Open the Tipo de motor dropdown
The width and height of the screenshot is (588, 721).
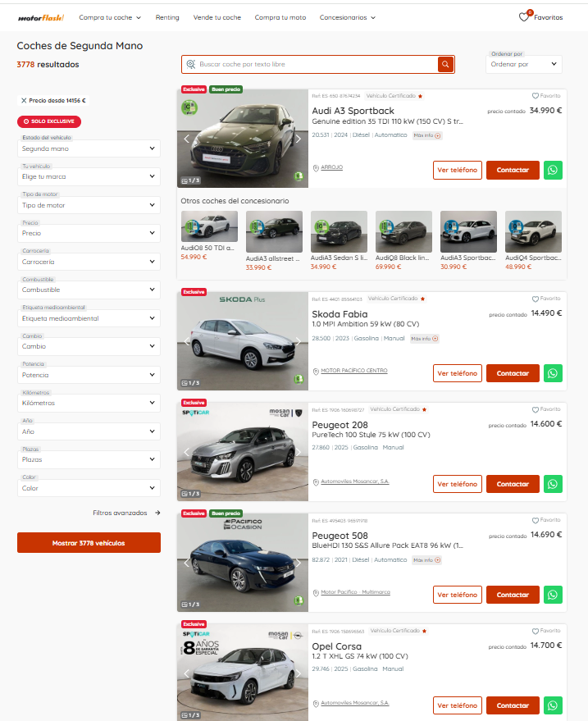[89, 205]
